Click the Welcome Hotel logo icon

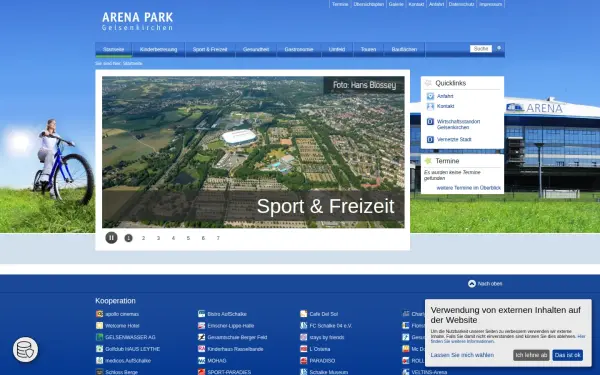click(x=99, y=326)
